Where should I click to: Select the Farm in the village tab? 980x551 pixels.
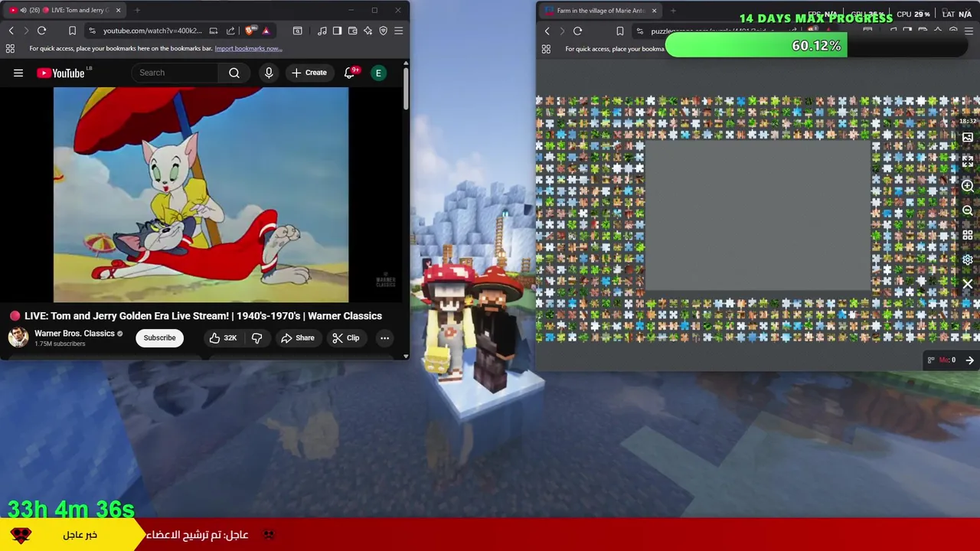pyautogui.click(x=600, y=11)
